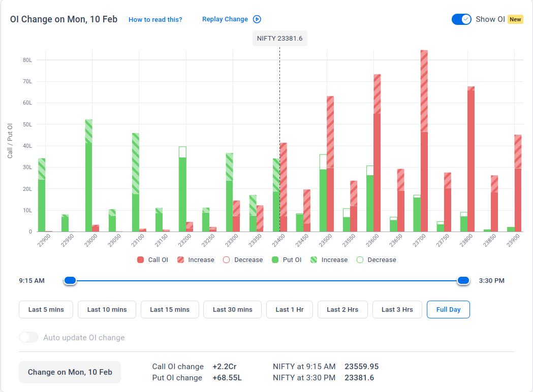Toggle Put OI legend green swatch
Screen dimensions: 533x392
(275, 260)
